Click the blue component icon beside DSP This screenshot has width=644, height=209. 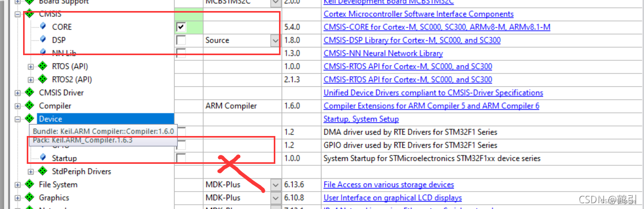point(42,40)
